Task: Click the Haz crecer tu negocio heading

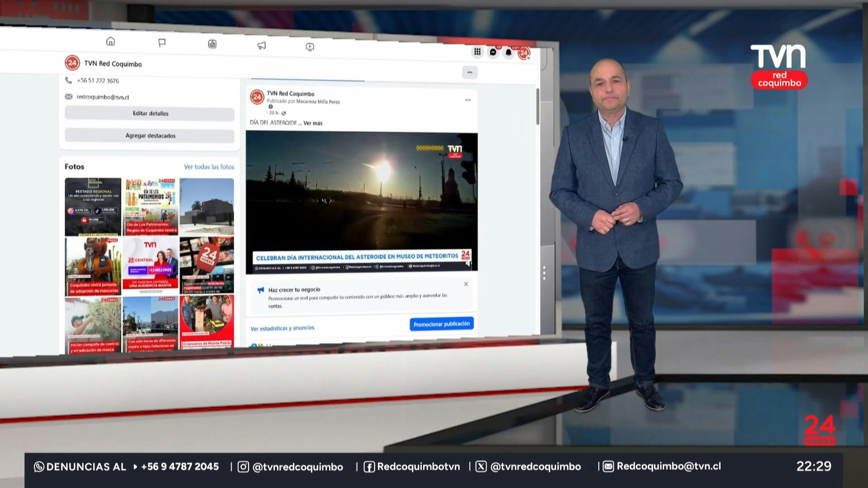Action: [294, 290]
